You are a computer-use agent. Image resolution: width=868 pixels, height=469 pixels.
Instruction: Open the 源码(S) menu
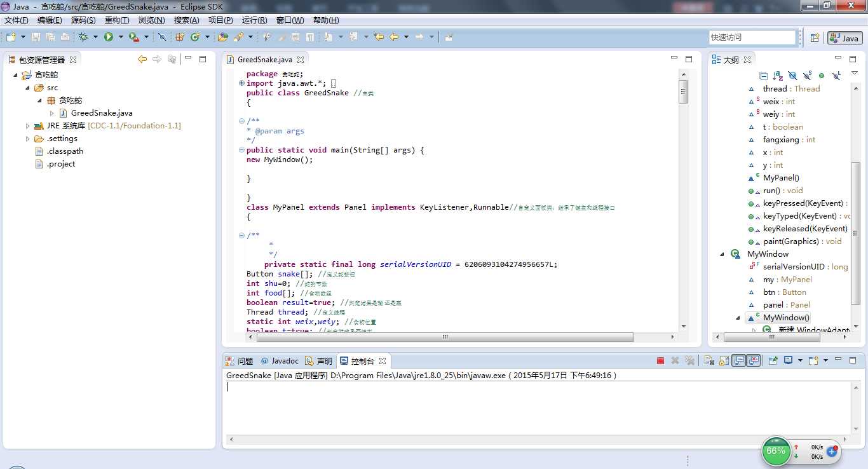pyautogui.click(x=83, y=20)
